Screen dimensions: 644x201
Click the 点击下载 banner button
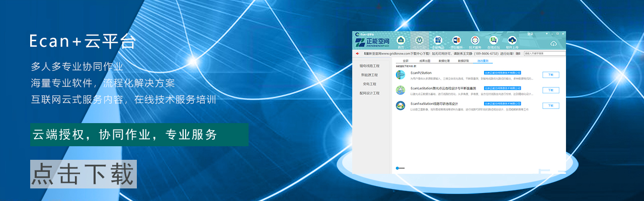[84, 174]
